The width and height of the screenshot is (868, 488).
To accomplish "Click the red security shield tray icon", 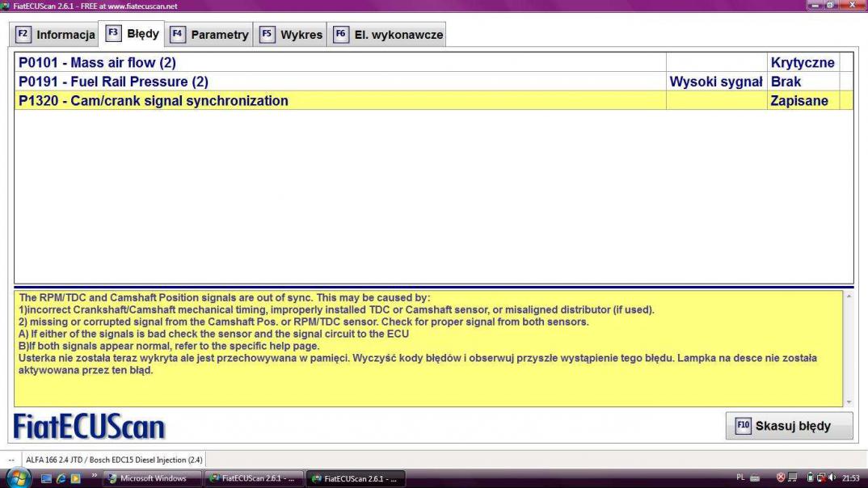I will (781, 477).
